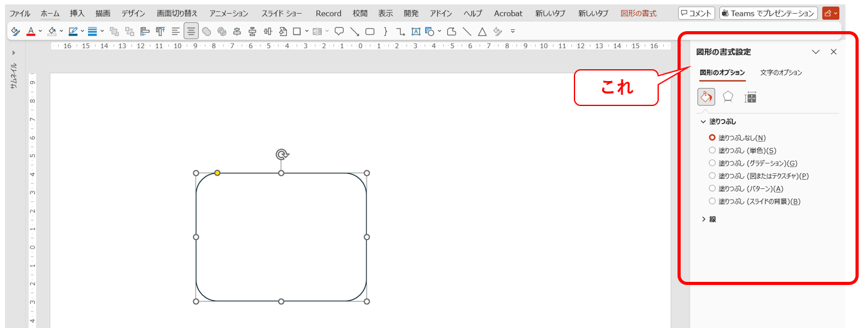Image resolution: width=868 pixels, height=328 pixels.
Task: Select 図形のオプション tab in pane
Action: coord(722,73)
